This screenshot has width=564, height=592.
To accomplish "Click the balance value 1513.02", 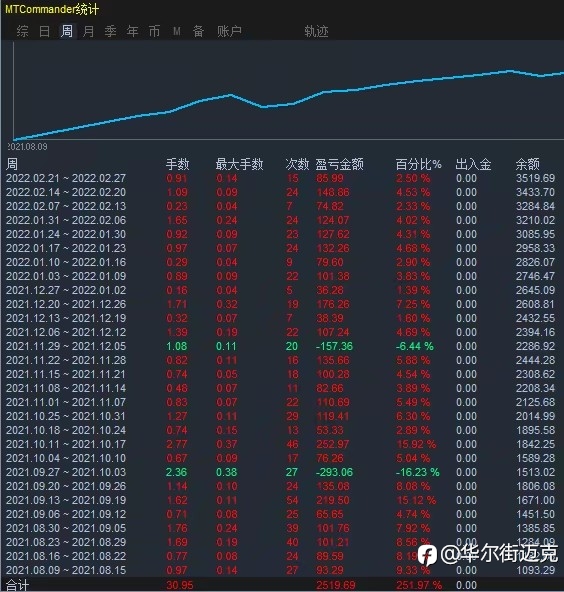I will click(x=536, y=472).
